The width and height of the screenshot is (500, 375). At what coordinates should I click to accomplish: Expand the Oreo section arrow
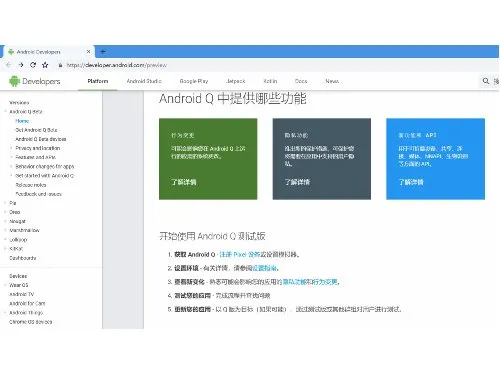(5, 212)
